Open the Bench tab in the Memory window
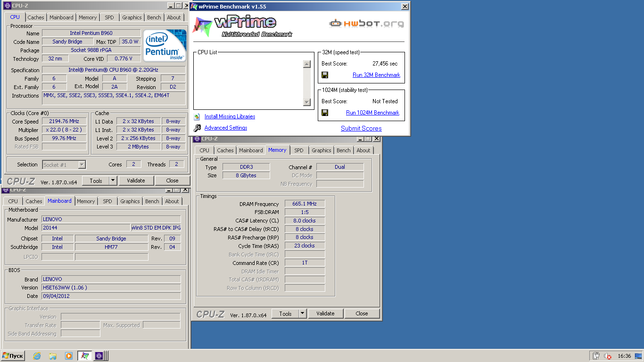 click(344, 150)
